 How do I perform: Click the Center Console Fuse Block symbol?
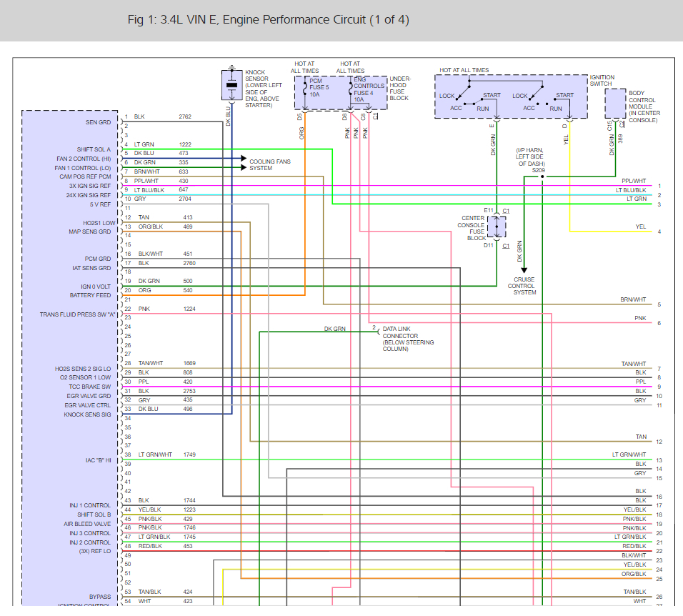point(497,227)
